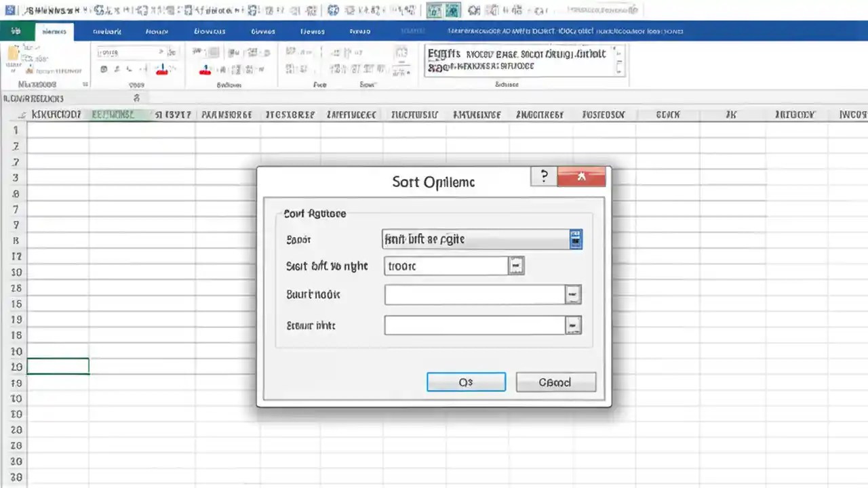868x488 pixels.
Task: Click the Bold icon in the Font group
Action: click(103, 68)
